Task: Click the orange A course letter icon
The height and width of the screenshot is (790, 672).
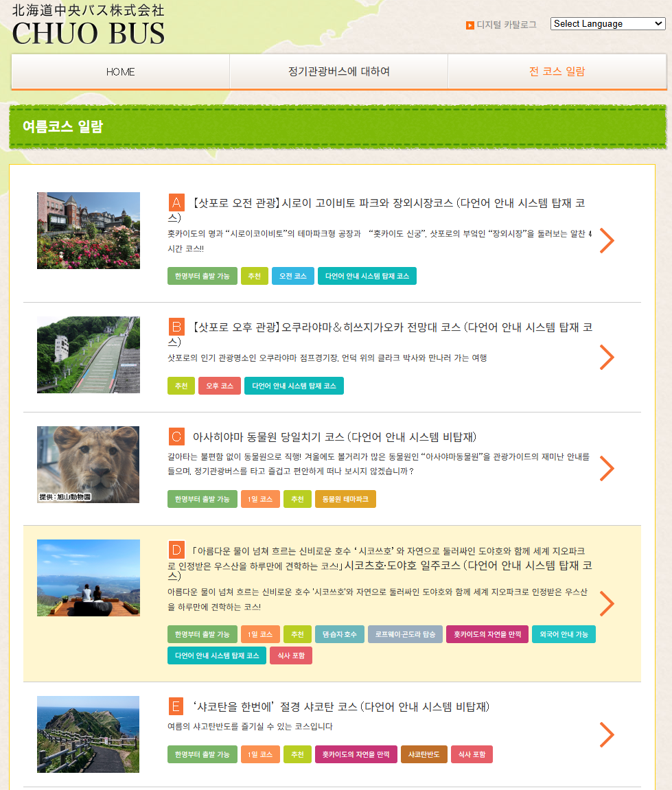Action: [x=176, y=202]
